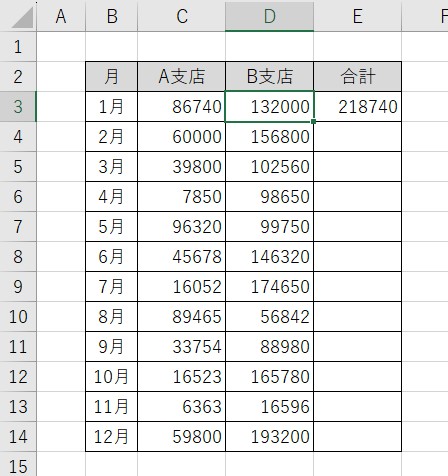This screenshot has width=448, height=476.
Task: Select the row 14 header
Action: point(18,437)
